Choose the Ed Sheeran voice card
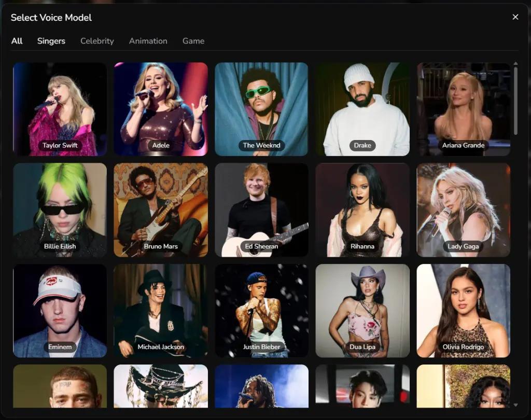This screenshot has width=531, height=420. 261,210
